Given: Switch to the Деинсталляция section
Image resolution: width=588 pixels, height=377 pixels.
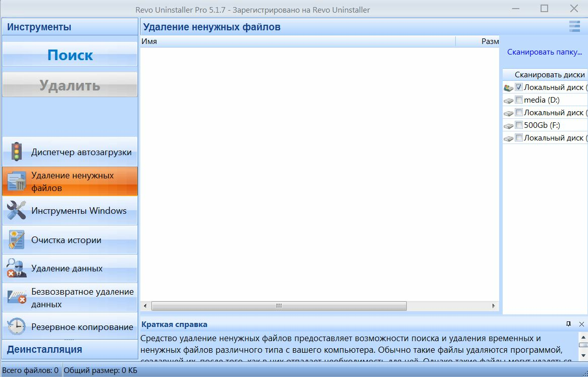Looking at the screenshot, I should point(70,349).
